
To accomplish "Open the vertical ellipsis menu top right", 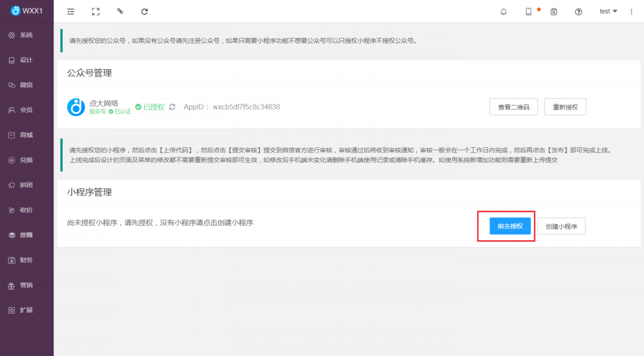I will pos(631,11).
